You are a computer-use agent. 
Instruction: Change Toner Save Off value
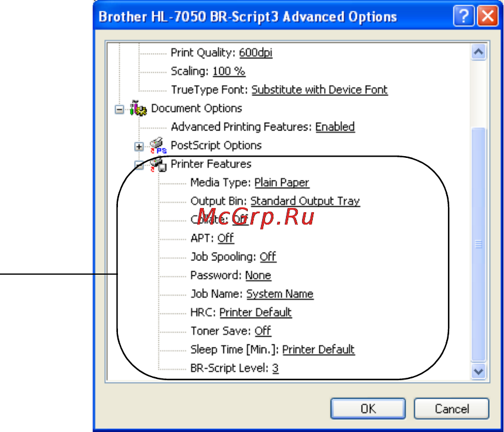click(263, 331)
